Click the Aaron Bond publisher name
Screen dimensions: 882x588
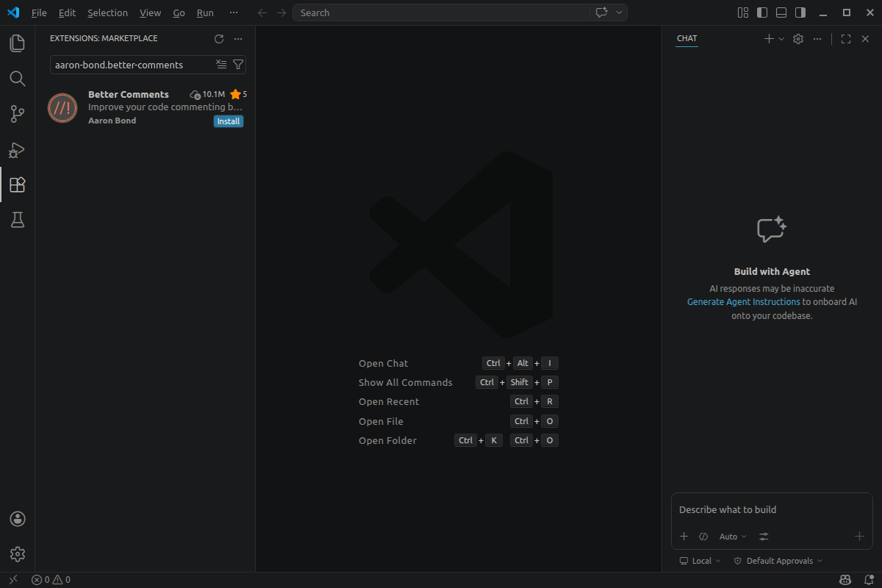112,121
